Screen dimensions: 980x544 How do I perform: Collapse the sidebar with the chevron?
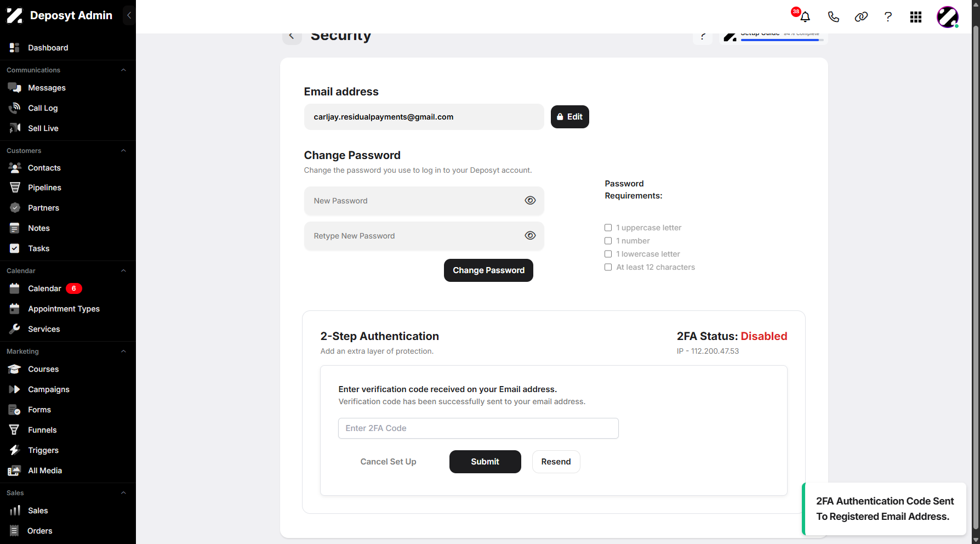click(129, 15)
